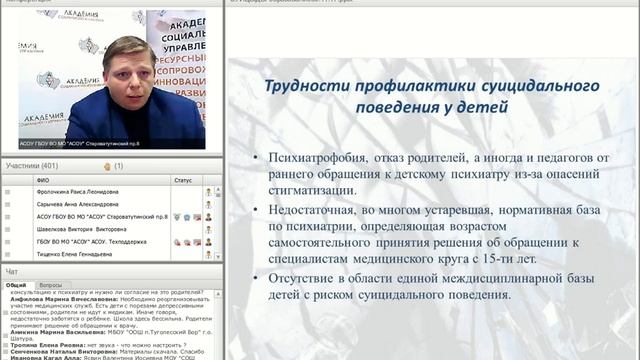This screenshot has height=360, width=640.
Task: Click the Чат panel header
Action: tap(112, 272)
